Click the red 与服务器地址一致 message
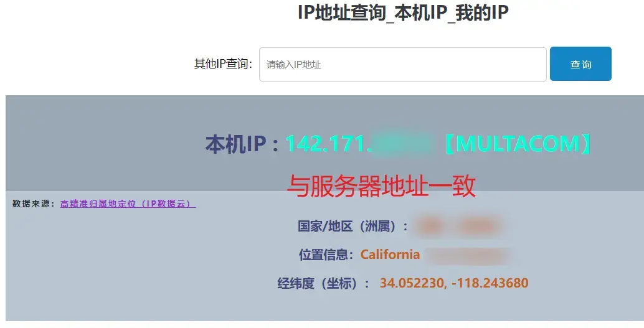644x328 pixels. pyautogui.click(x=381, y=185)
